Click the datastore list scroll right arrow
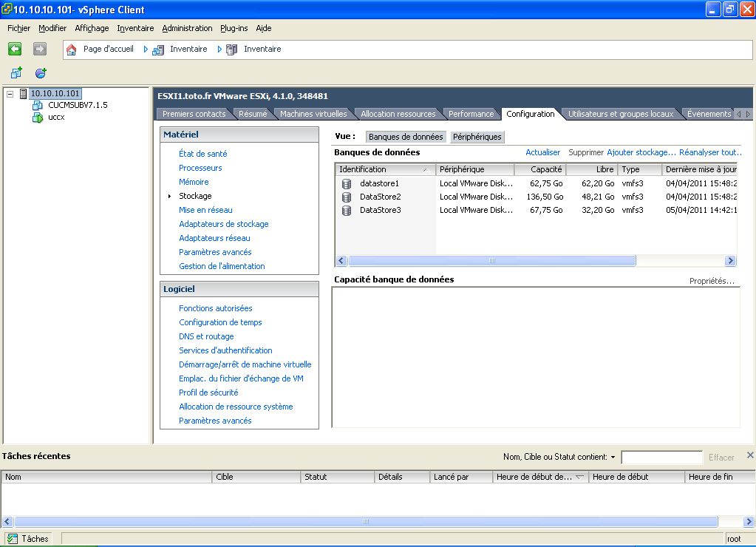Image resolution: width=756 pixels, height=547 pixels. (730, 261)
